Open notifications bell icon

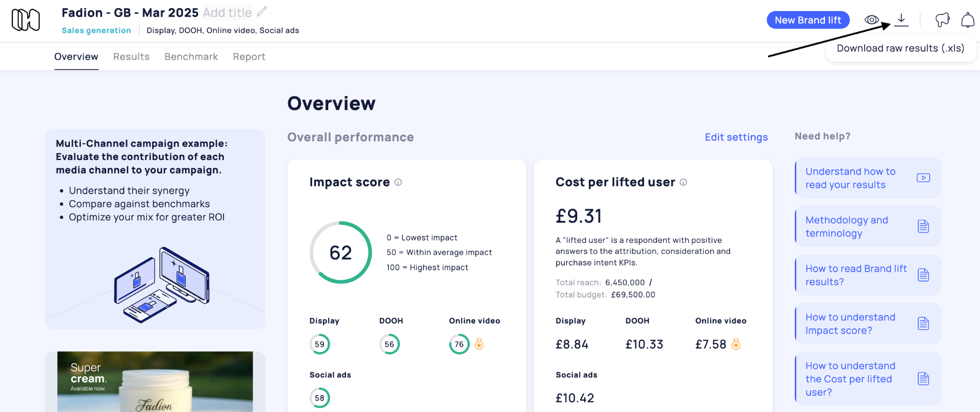point(968,20)
